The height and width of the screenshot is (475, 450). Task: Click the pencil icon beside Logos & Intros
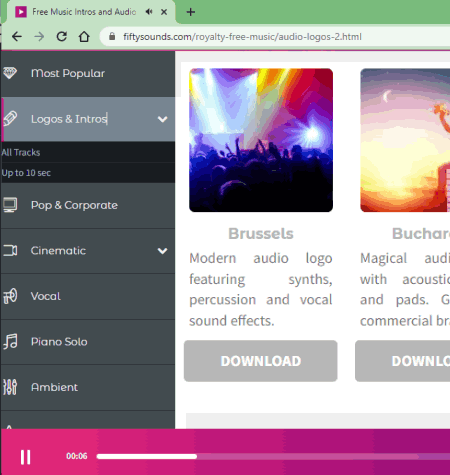[10, 119]
